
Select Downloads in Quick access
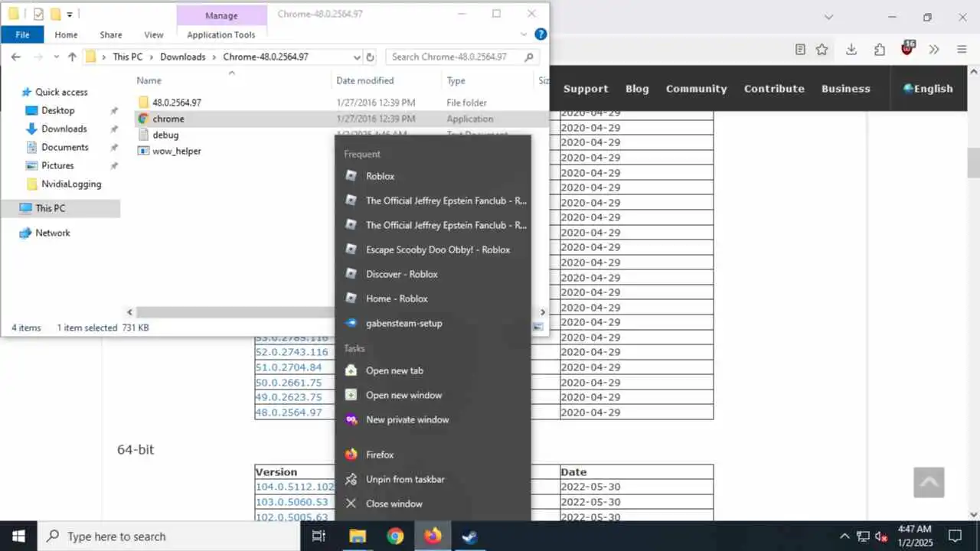[64, 129]
